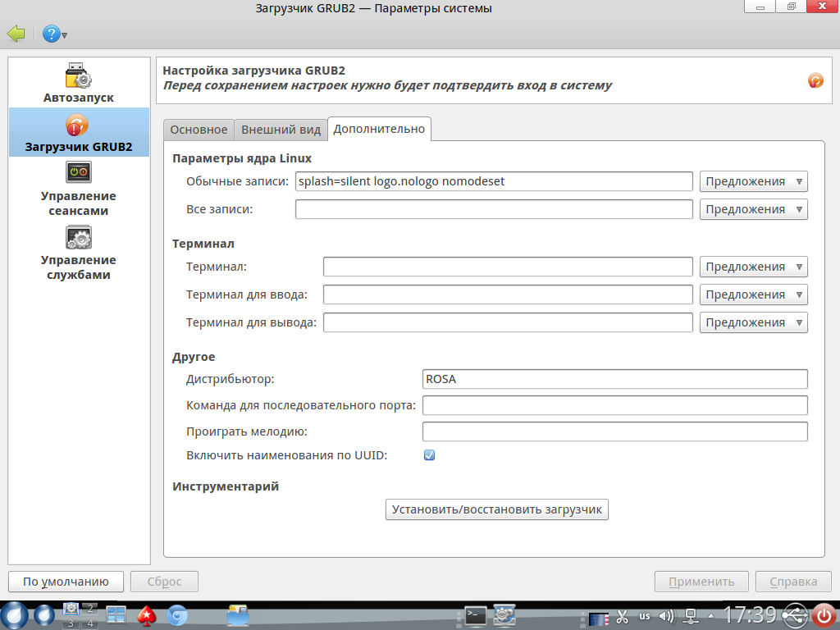Image resolution: width=840 pixels, height=630 pixels.
Task: Click the 17:39 clock
Action: coord(749,615)
